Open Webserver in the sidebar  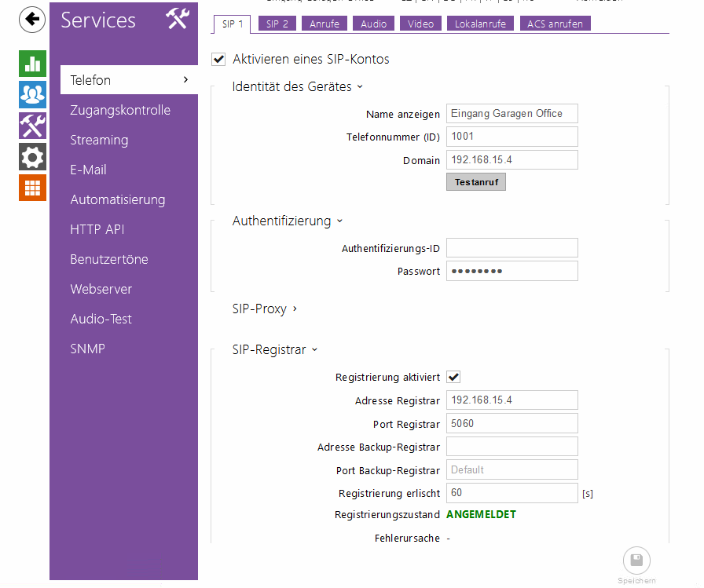coord(101,289)
